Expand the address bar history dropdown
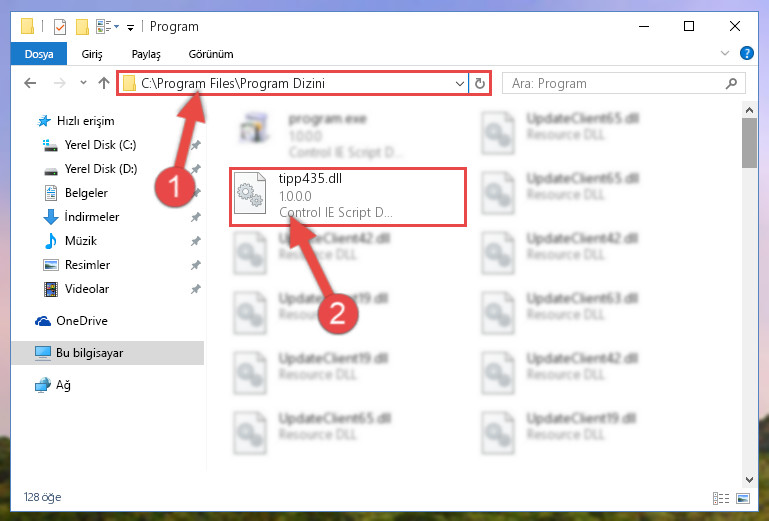This screenshot has height=521, width=769. 460,83
